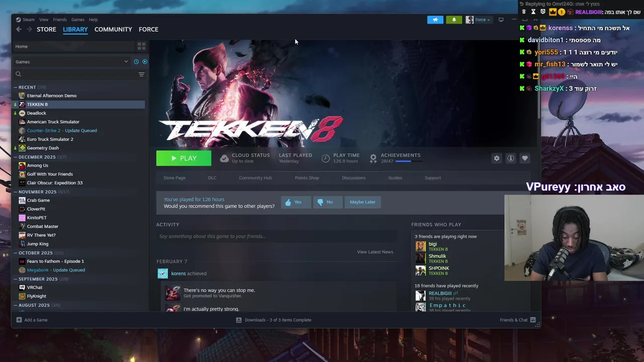This screenshot has height=362, width=644.
Task: Open the TEKKEN 8 Store Page link
Action: click(175, 178)
